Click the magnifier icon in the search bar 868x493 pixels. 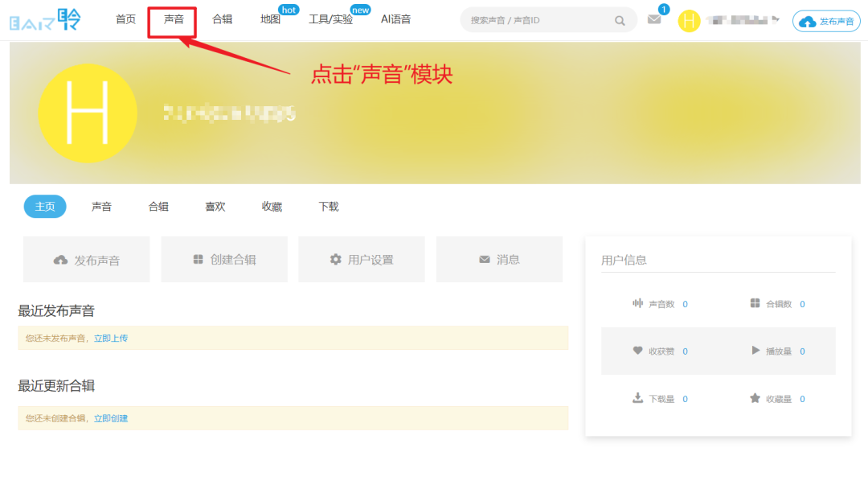click(620, 19)
